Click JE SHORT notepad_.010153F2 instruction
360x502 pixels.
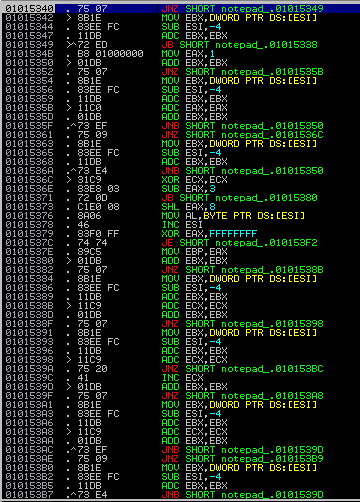[x=239, y=242]
